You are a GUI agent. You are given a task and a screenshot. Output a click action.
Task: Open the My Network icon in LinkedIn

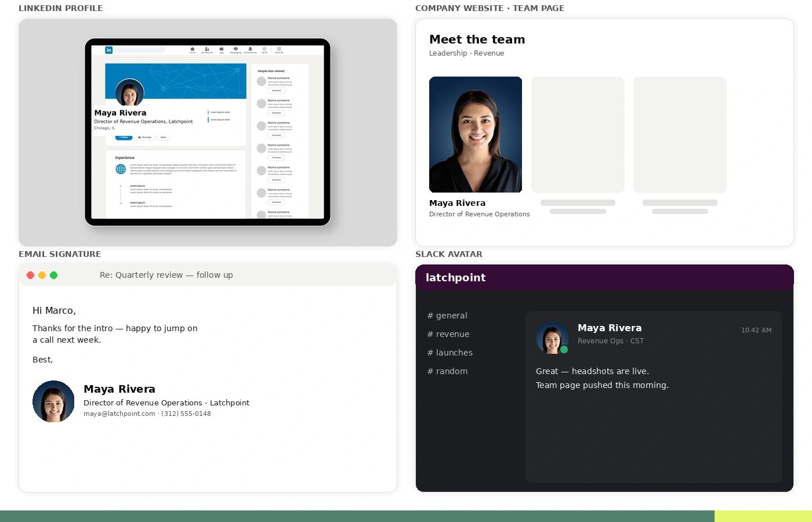pyautogui.click(x=207, y=50)
